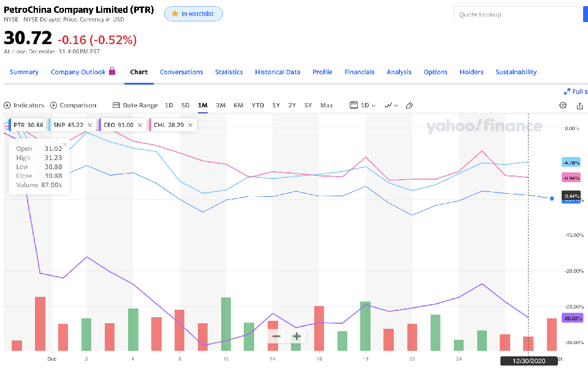Select the YTD time range
Image resolution: width=588 pixels, height=368 pixels.
tap(258, 105)
